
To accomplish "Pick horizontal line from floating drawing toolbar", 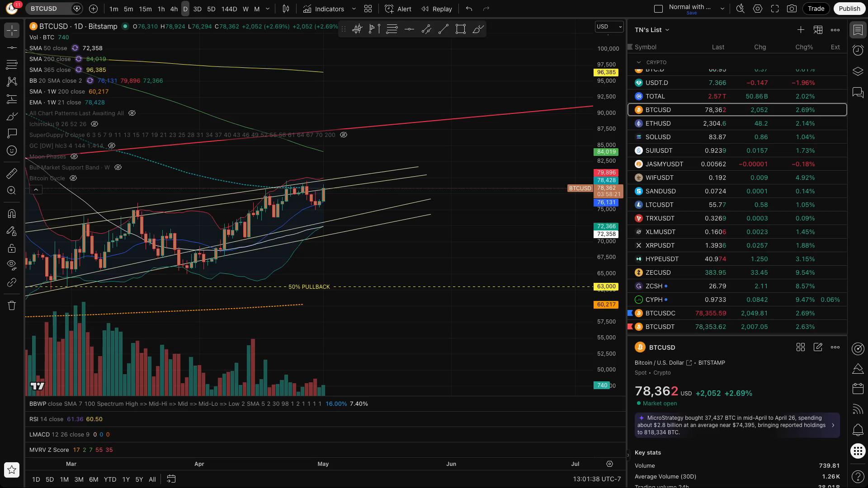I will (x=409, y=29).
